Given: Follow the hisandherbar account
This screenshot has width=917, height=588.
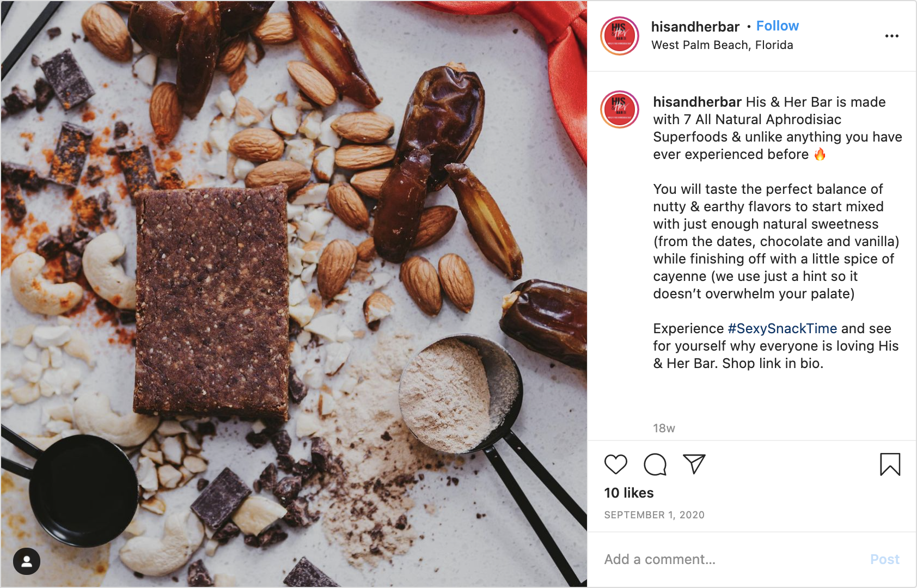Looking at the screenshot, I should coord(778,26).
